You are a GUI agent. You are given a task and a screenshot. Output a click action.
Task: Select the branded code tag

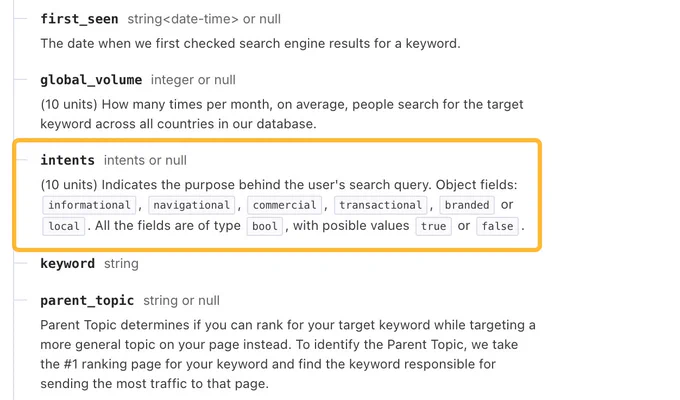[467, 205]
